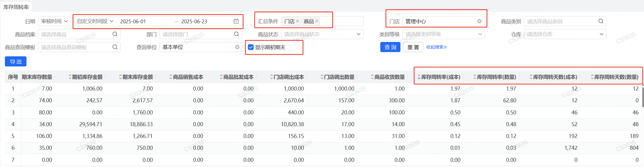Image resolution: width=644 pixels, height=167 pixels.
Task: Click search icon in 部门 field
Action: pyautogui.click(x=236, y=34)
